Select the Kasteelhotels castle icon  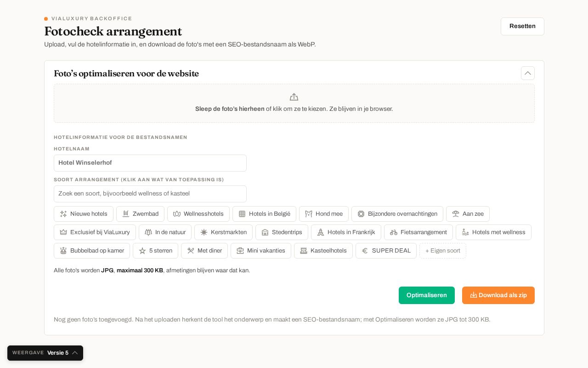[x=304, y=251]
